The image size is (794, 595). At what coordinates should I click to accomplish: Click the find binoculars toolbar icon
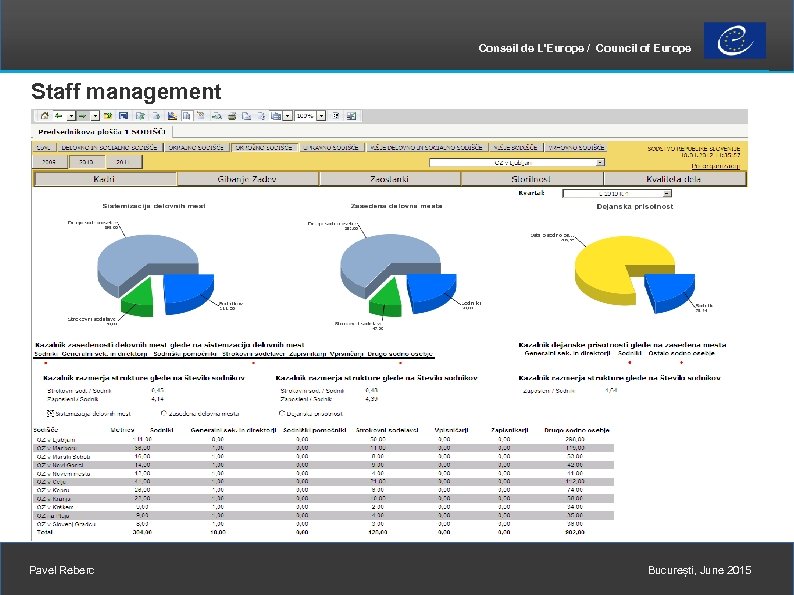pyautogui.click(x=217, y=116)
